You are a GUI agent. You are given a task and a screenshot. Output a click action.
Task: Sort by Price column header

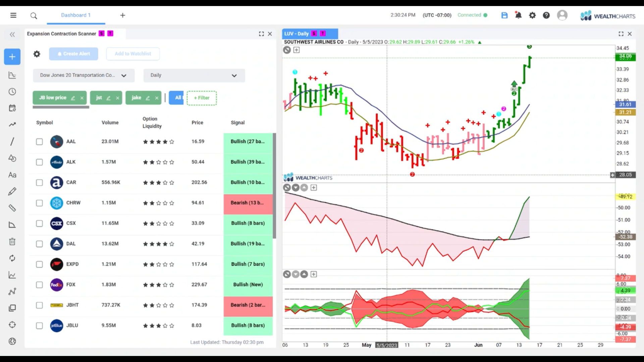(x=197, y=123)
